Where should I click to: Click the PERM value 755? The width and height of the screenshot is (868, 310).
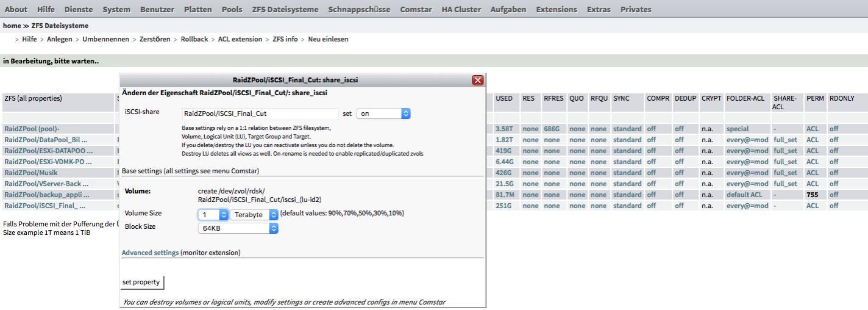tap(812, 195)
